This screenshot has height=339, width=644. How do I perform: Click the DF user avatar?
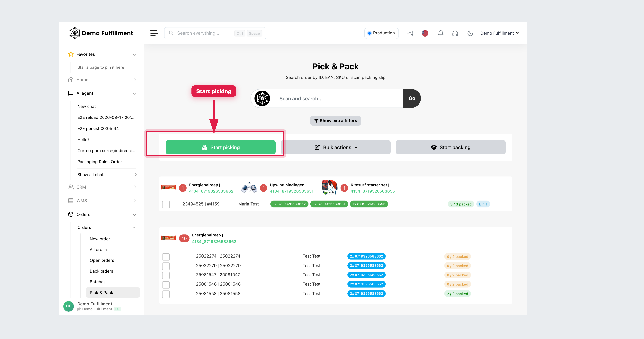tap(68, 306)
